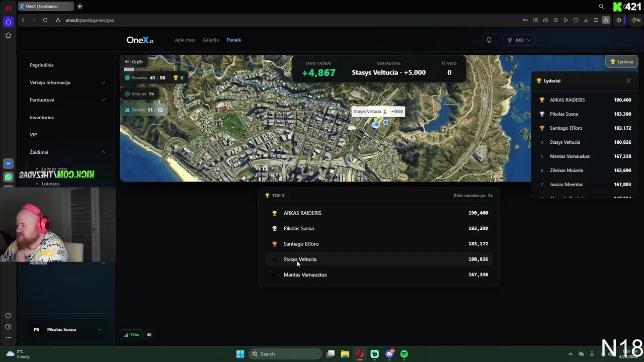This screenshot has width=644, height=362.
Task: Click Mantas Varnauskas row in Top 5
Action: coord(379,275)
